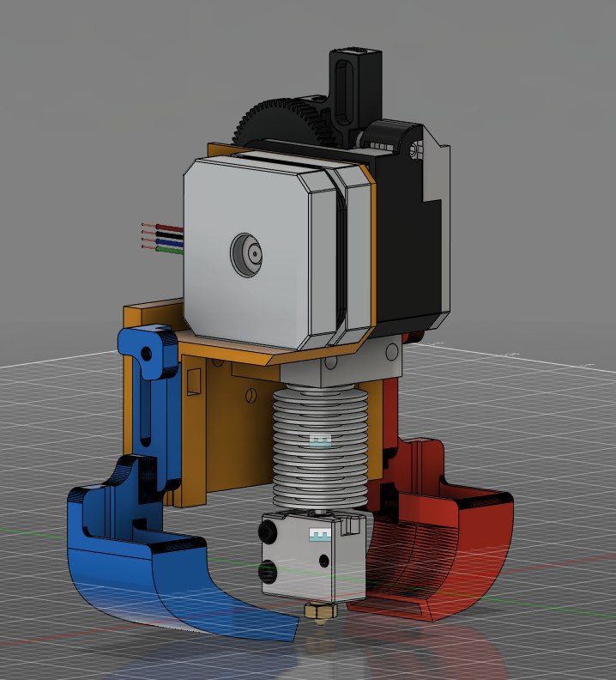Click the logo on the heatsink fins
Screen dimensions: 616x680
[x=321, y=441]
